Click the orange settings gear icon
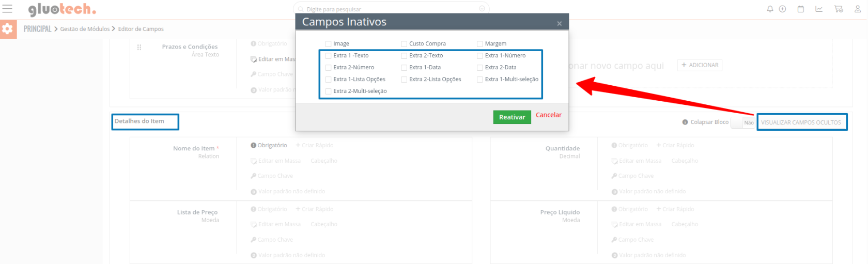This screenshot has width=868, height=264. tap(7, 29)
